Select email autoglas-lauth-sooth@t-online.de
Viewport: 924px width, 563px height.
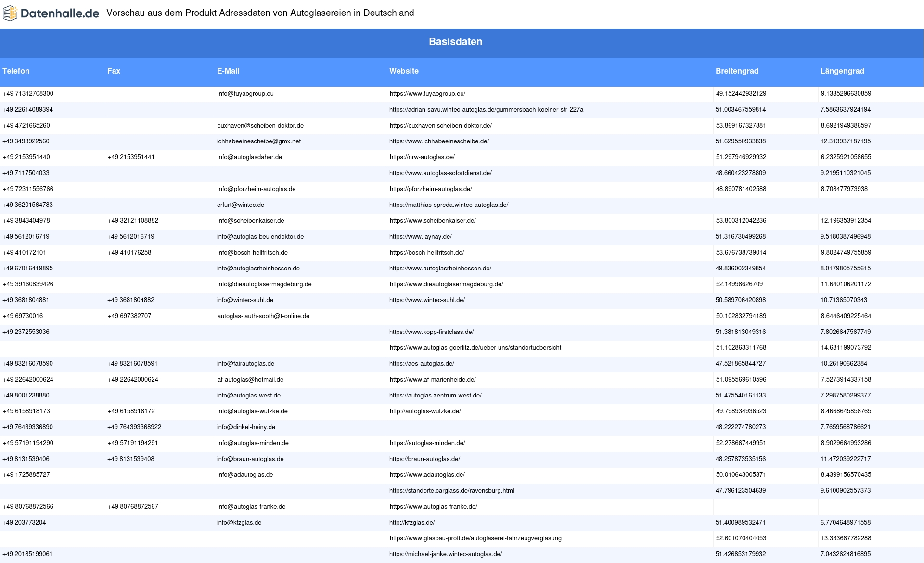263,316
